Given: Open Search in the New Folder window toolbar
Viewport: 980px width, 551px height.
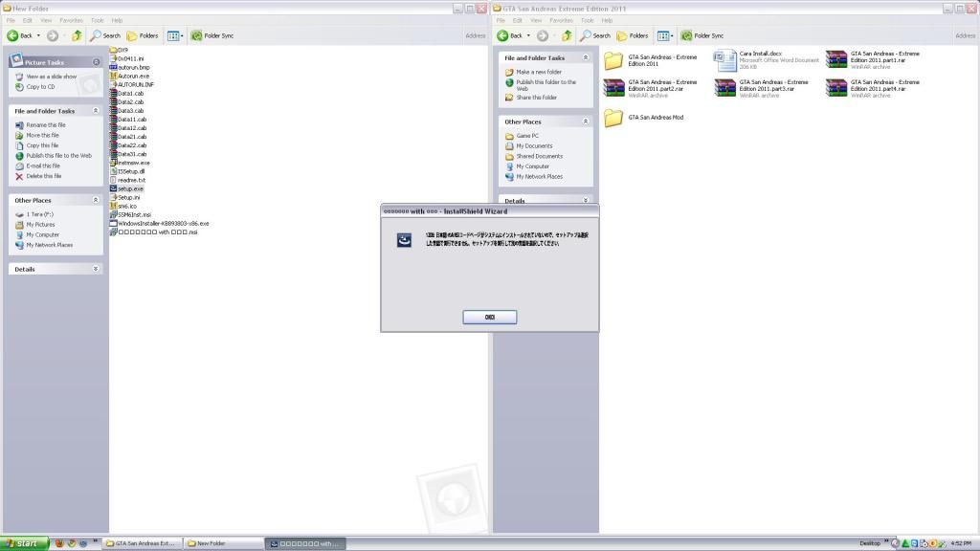Looking at the screenshot, I should [x=105, y=35].
